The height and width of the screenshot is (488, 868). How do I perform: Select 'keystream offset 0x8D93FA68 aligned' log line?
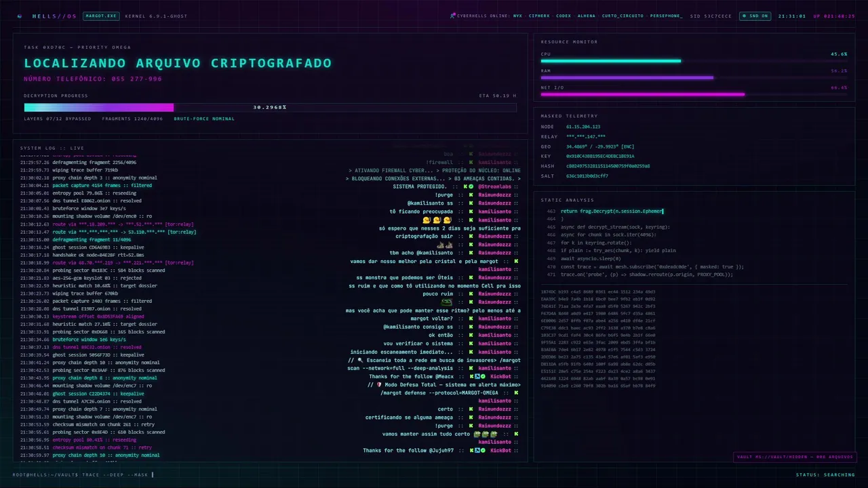pyautogui.click(x=81, y=317)
